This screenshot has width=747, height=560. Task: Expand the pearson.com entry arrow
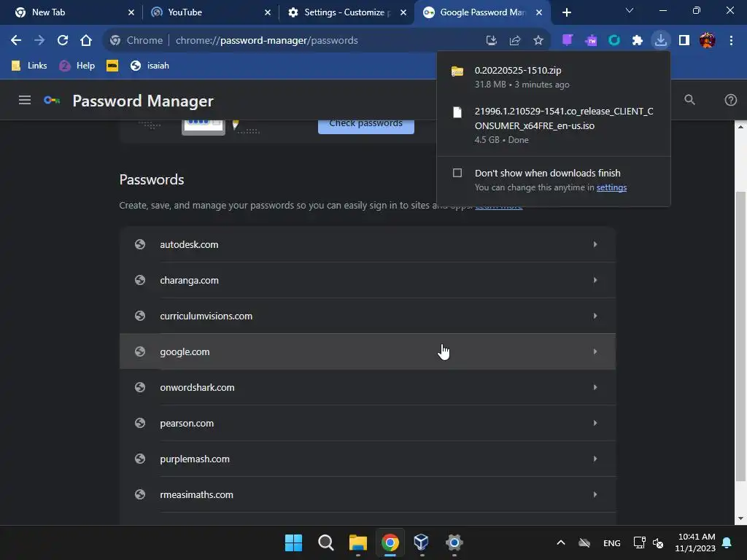point(595,423)
